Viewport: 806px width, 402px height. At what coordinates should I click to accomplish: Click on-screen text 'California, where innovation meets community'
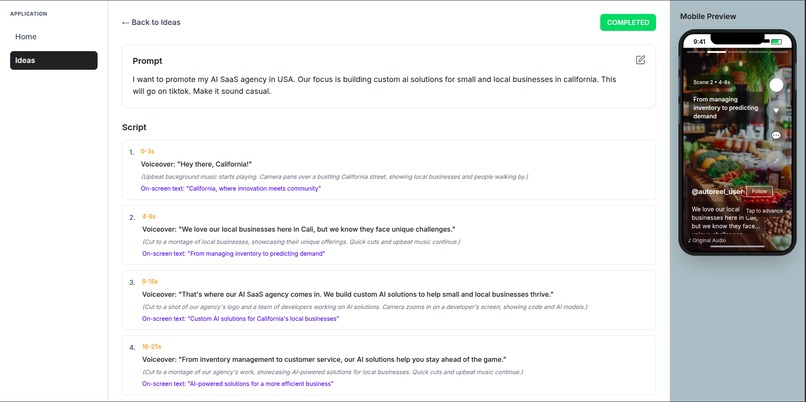(231, 189)
